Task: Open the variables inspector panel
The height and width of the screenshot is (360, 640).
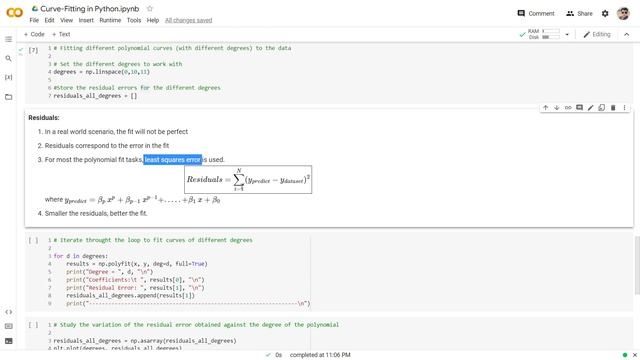Action: point(9,78)
